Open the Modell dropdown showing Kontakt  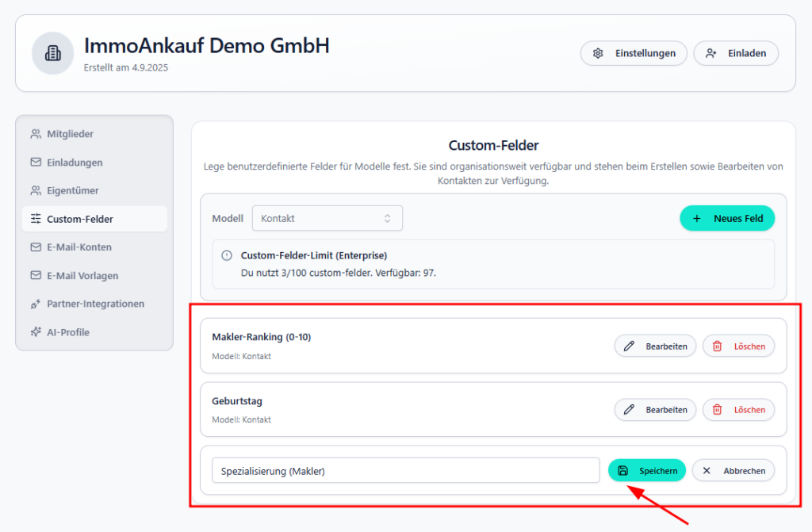tap(327, 218)
